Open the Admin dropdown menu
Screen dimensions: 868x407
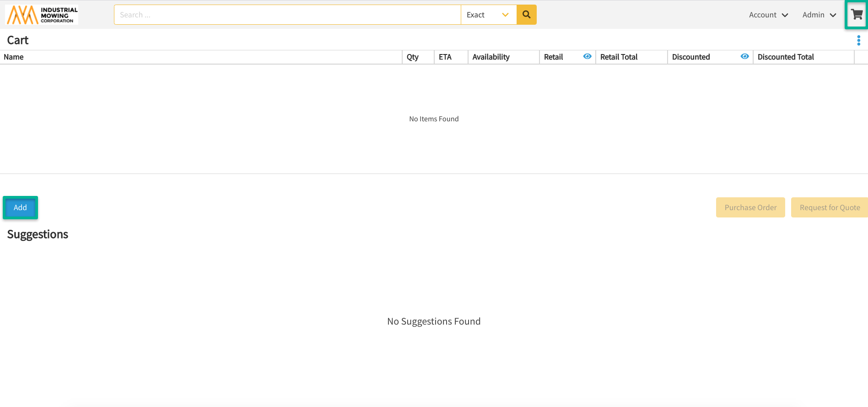point(819,15)
